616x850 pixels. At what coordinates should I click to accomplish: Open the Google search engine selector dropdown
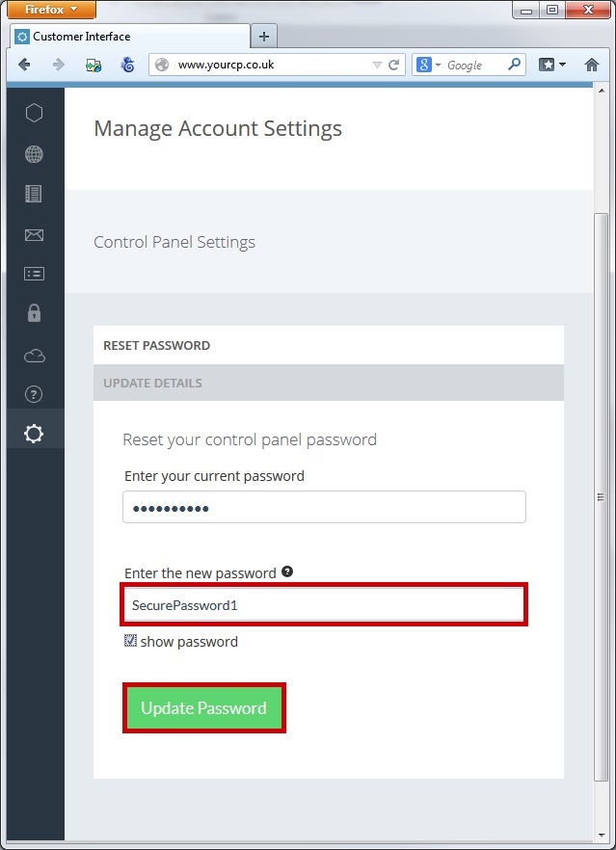tap(429, 66)
